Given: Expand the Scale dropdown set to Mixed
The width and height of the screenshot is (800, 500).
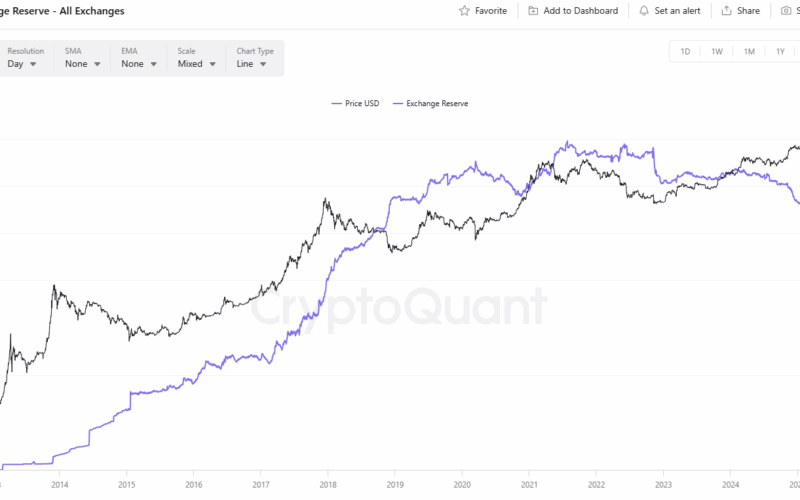Looking at the screenshot, I should 196,64.
